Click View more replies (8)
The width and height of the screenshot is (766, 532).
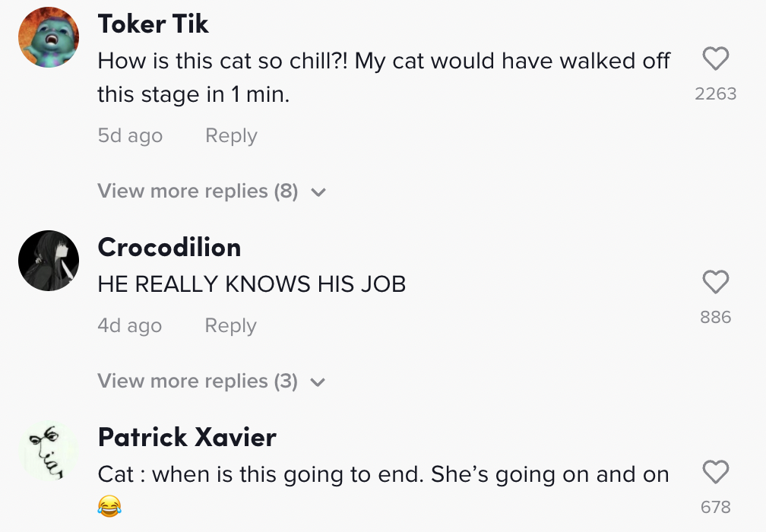tap(198, 192)
